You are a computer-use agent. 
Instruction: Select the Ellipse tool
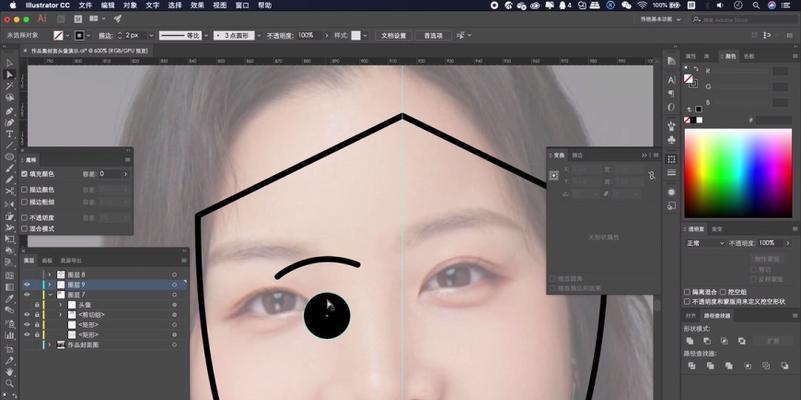click(x=10, y=157)
